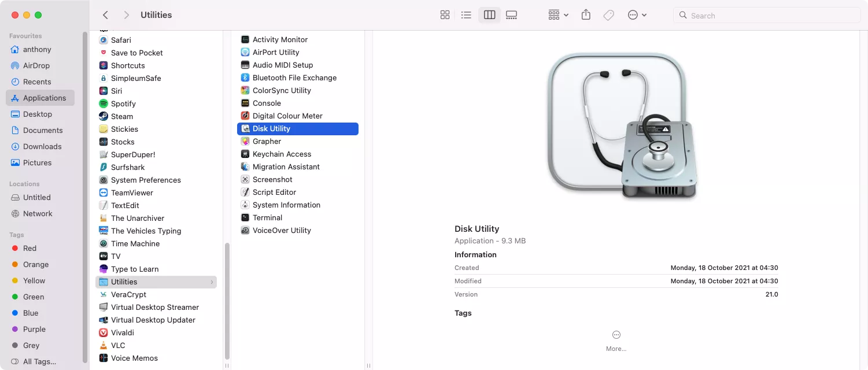Select the Untitled disk location

point(40,197)
